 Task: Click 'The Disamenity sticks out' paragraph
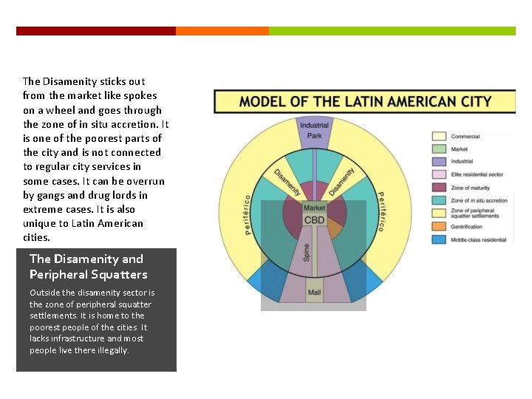[95, 159]
